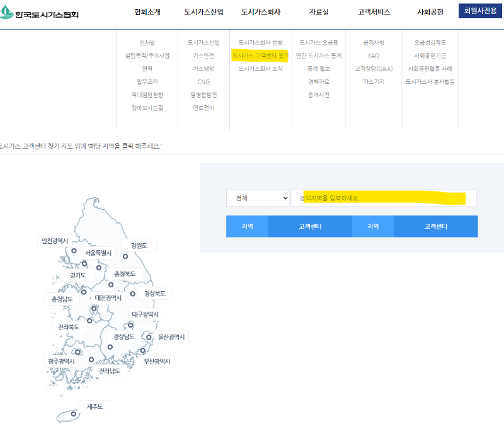Click the 강원도 map marker circle

(x=125, y=256)
